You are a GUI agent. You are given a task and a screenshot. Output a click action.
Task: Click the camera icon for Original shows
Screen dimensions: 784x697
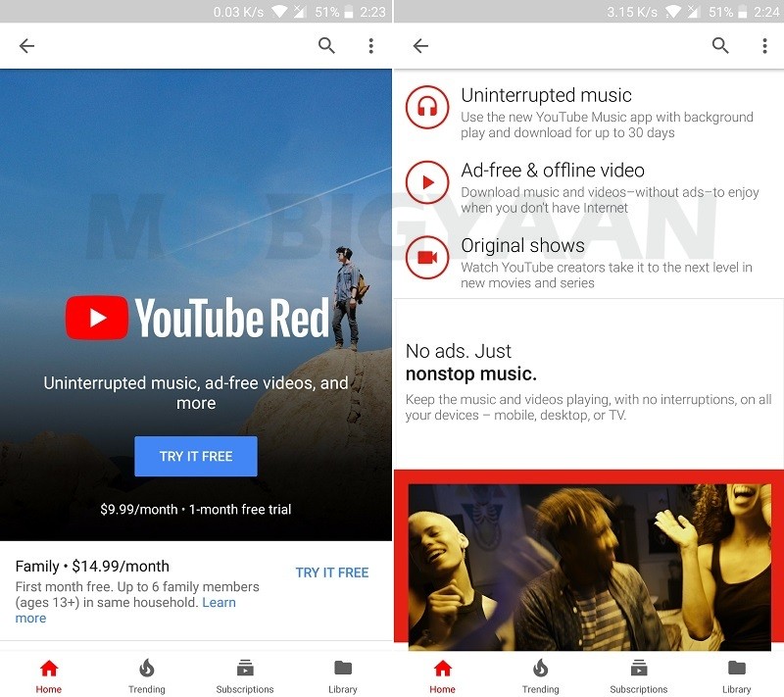427,257
